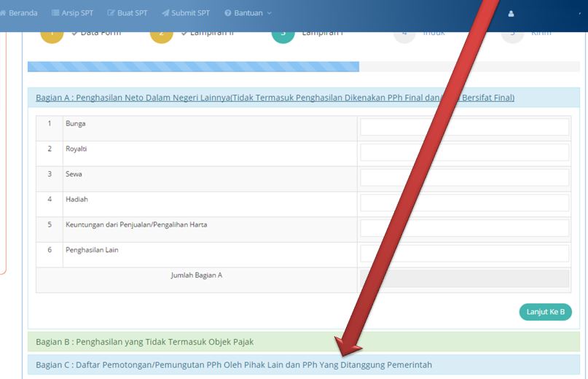
Task: Click the user profile icon
Action: point(511,14)
